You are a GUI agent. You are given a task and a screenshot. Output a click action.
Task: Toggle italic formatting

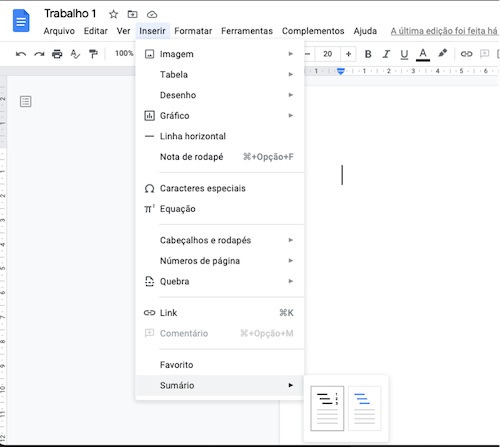[x=386, y=54]
